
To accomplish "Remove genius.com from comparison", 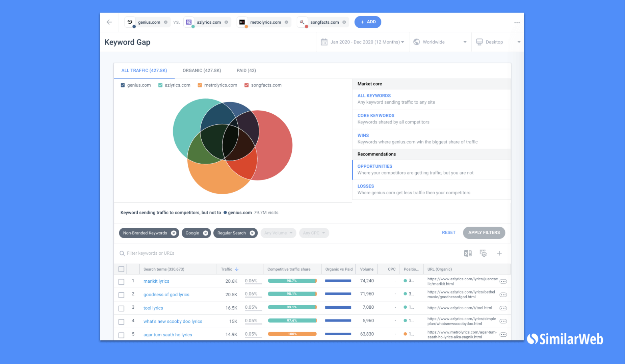I will pos(166,22).
